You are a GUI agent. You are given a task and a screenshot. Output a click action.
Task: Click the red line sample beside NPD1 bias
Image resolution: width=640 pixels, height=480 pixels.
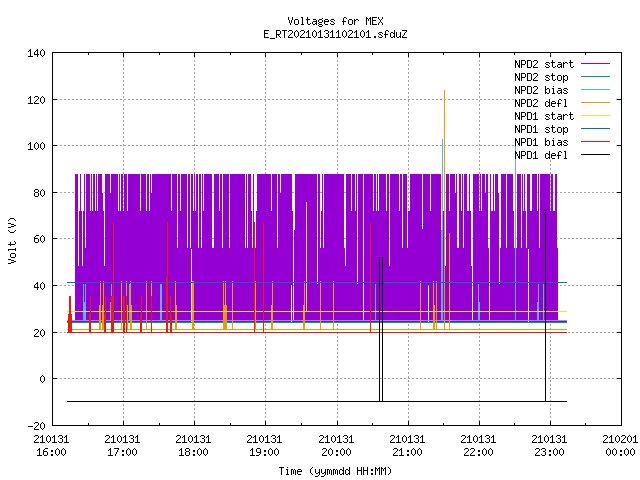596,142
